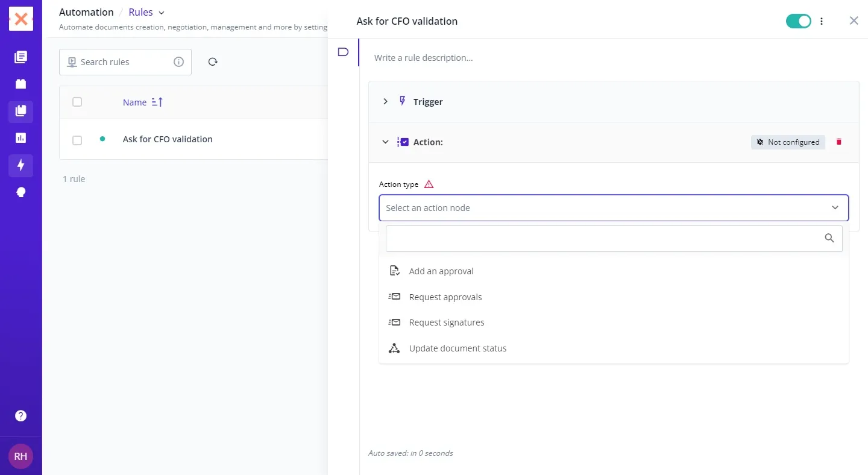Image resolution: width=868 pixels, height=475 pixels.
Task: Click the refresh rules icon
Action: [x=213, y=62]
